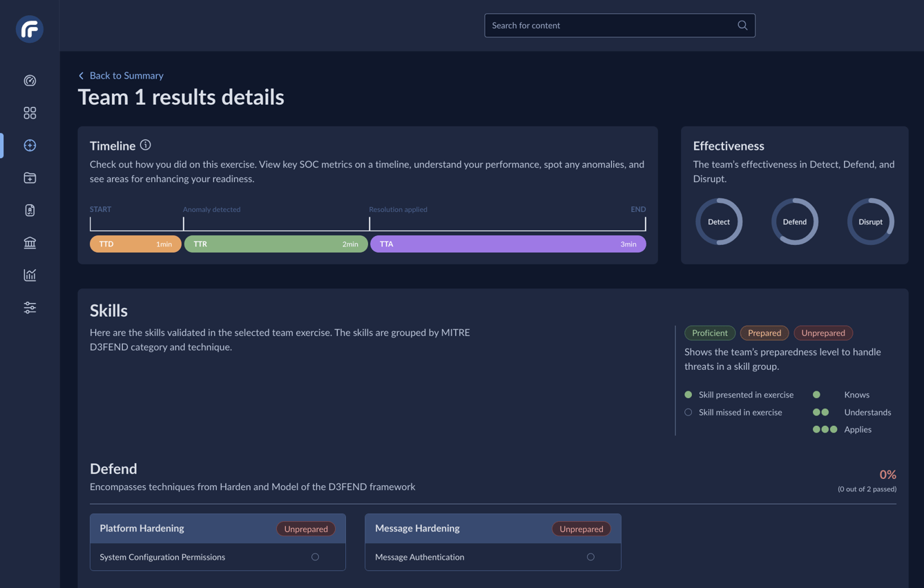This screenshot has width=924, height=588.
Task: Click the filter sliders icon in sidebar
Action: pos(29,307)
